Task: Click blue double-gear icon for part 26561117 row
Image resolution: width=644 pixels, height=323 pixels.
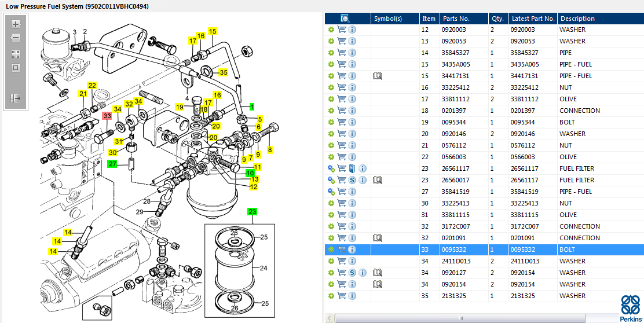Action: pos(331,168)
